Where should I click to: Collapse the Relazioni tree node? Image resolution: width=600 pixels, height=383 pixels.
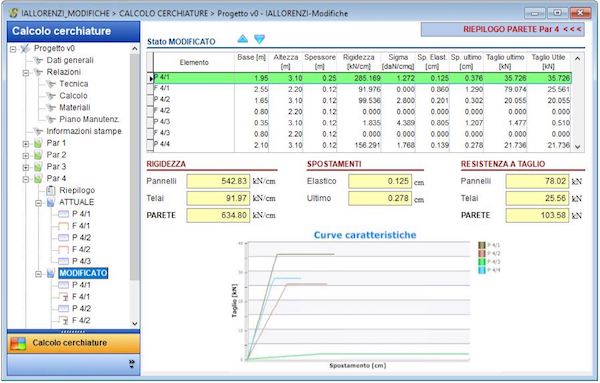tap(26, 73)
